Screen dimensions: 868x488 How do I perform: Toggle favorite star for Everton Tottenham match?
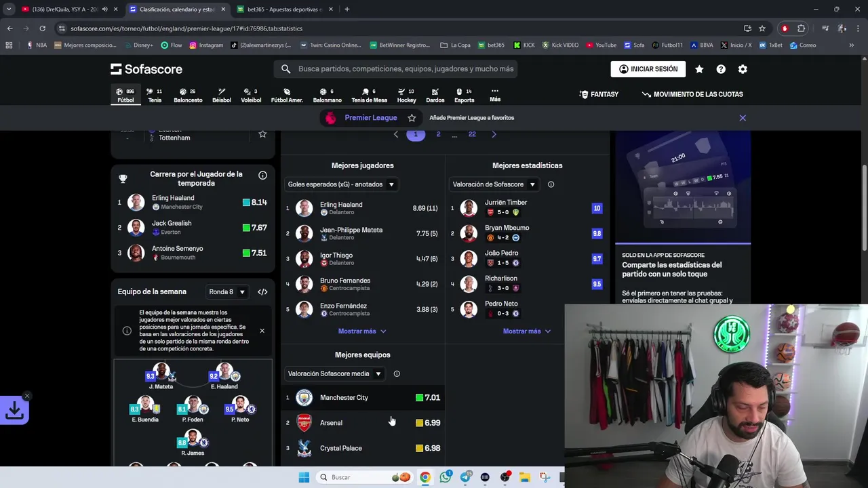point(262,134)
